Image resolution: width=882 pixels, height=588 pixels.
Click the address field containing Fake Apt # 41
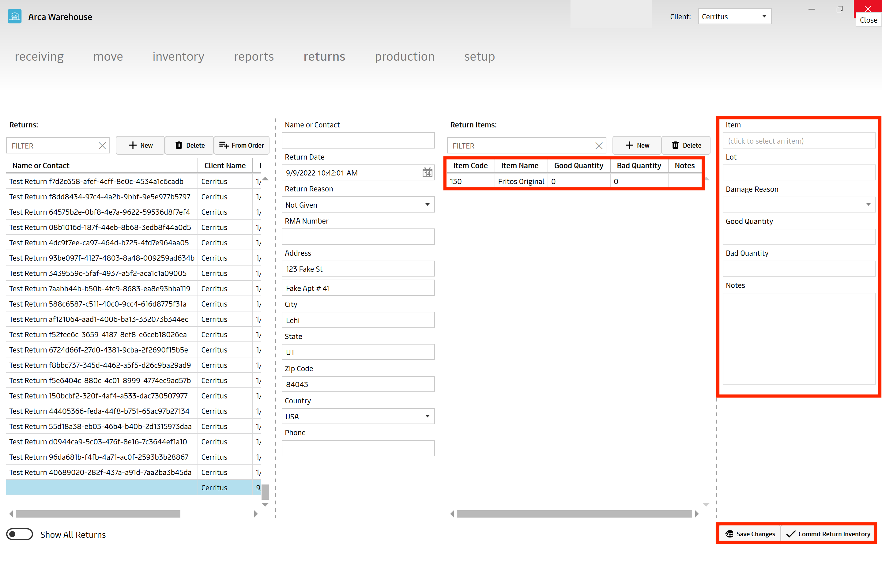pyautogui.click(x=358, y=288)
